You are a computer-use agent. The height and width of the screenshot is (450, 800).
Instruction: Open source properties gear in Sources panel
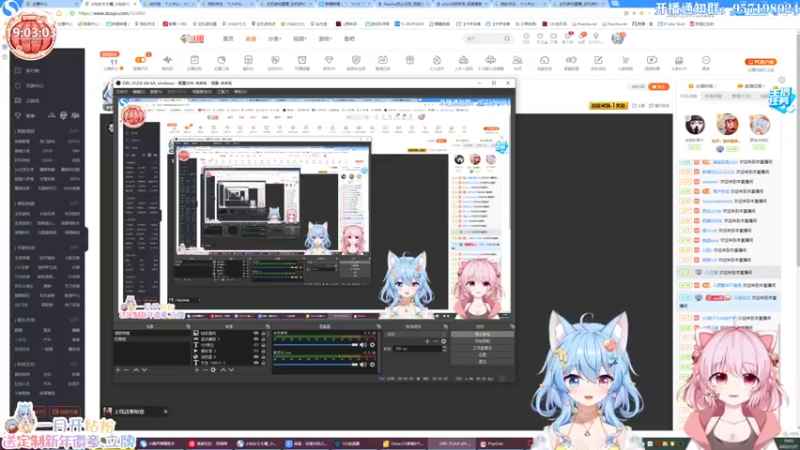pos(213,369)
